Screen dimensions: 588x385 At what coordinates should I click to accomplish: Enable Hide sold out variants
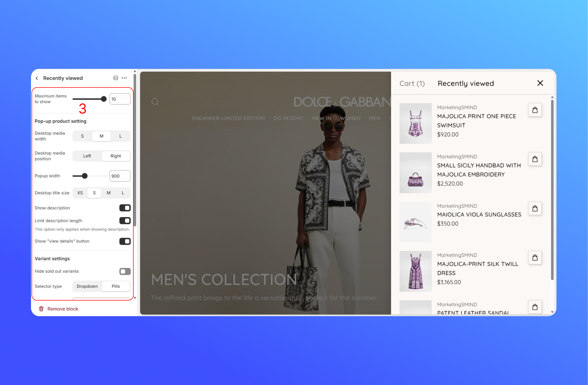tap(125, 271)
